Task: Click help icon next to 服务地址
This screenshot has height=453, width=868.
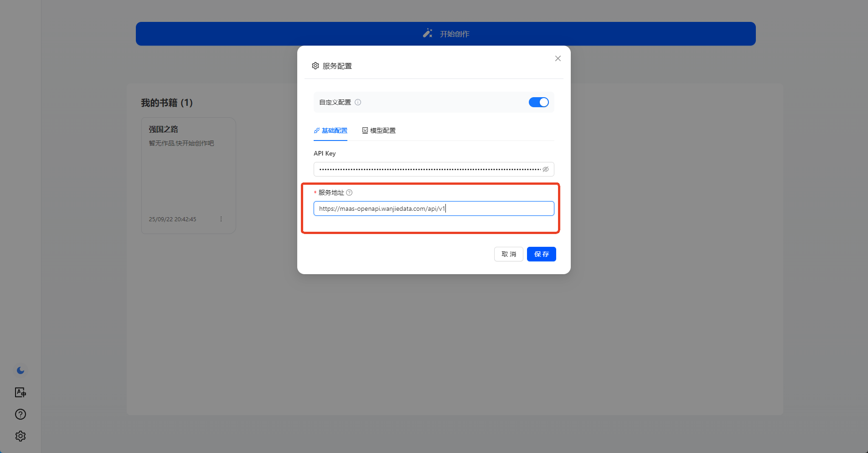Action: (x=349, y=193)
